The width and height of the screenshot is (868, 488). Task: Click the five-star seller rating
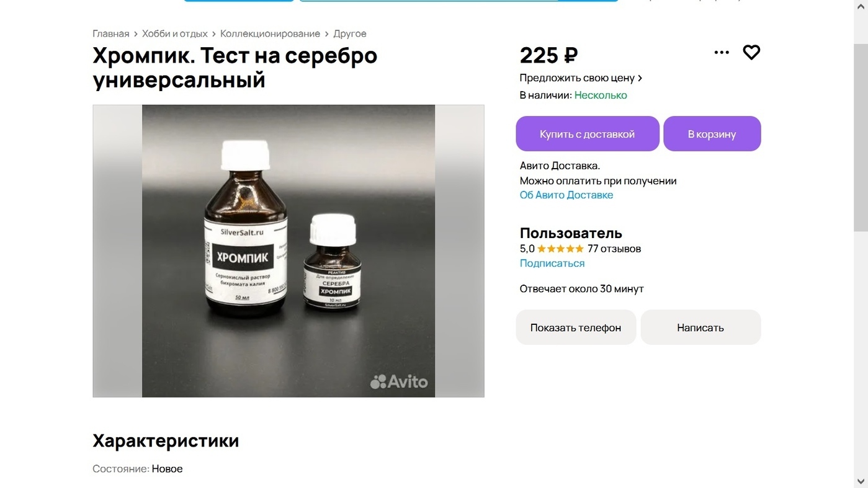point(560,249)
